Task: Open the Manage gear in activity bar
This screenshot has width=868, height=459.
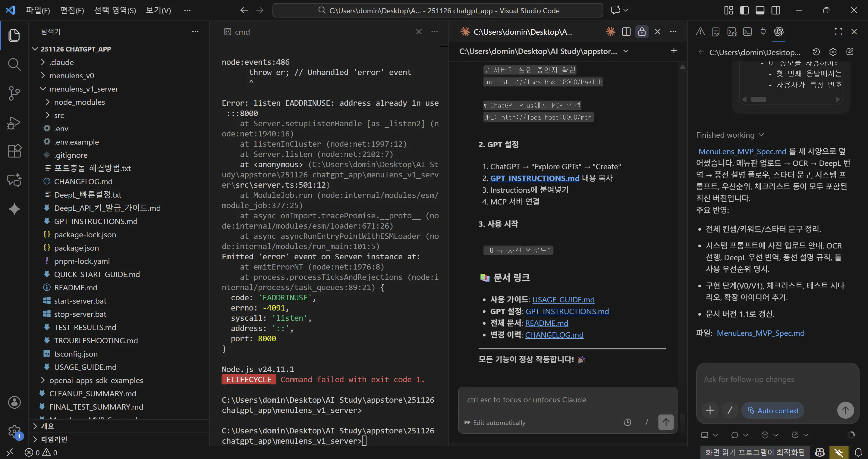Action: (x=14, y=431)
